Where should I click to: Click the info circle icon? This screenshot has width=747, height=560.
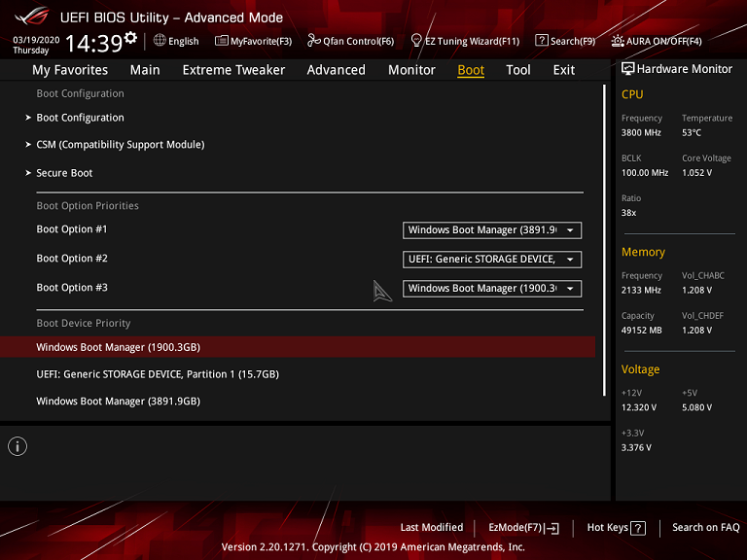coord(18,446)
